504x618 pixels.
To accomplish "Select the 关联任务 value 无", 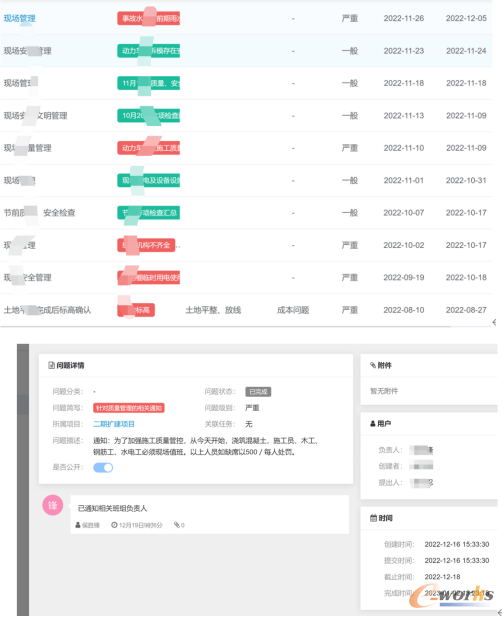I will click(249, 424).
